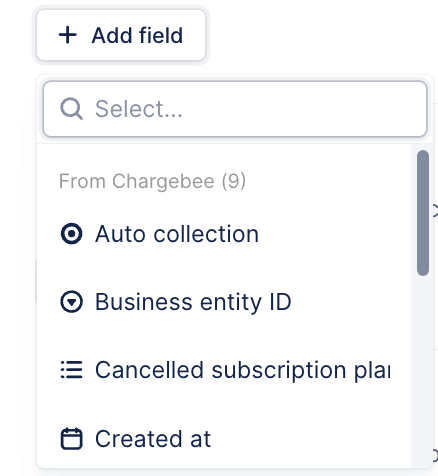The image size is (438, 476).
Task: Click the calendar icon beside Created at
Action: click(x=71, y=438)
